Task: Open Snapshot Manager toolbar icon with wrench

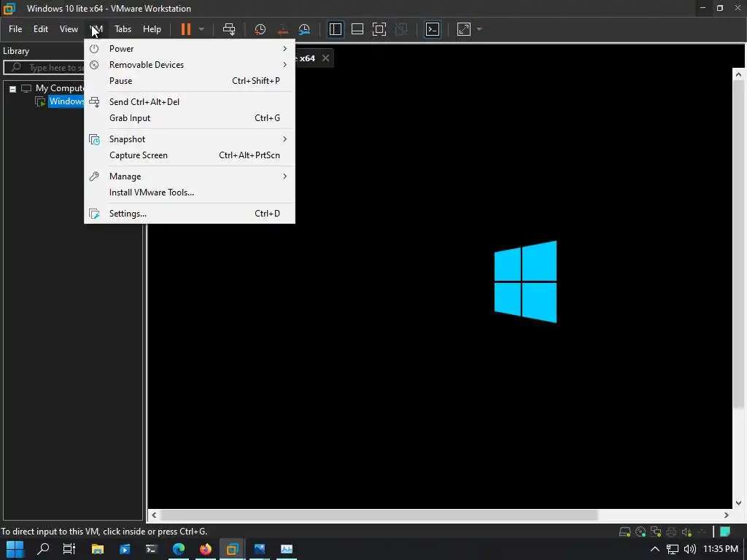Action: 304,29
